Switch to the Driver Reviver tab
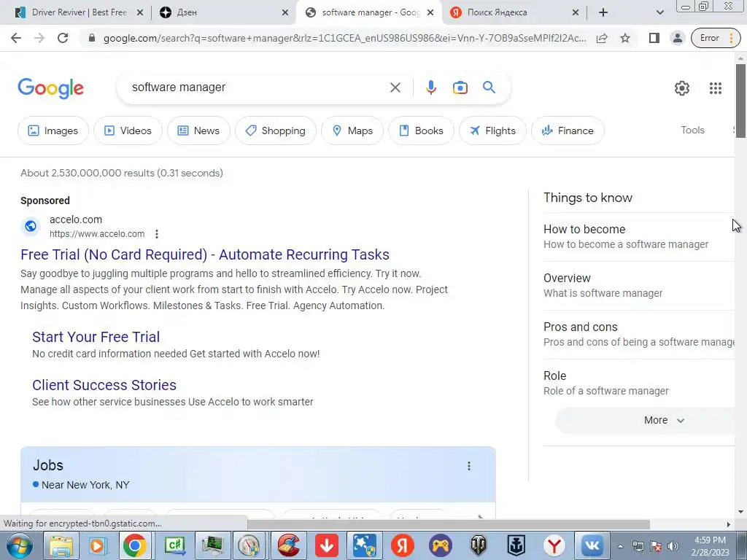This screenshot has height=560, width=747. pos(79,12)
